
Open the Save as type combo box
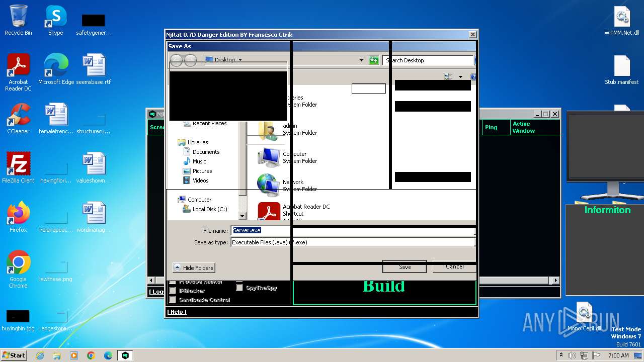[353, 242]
